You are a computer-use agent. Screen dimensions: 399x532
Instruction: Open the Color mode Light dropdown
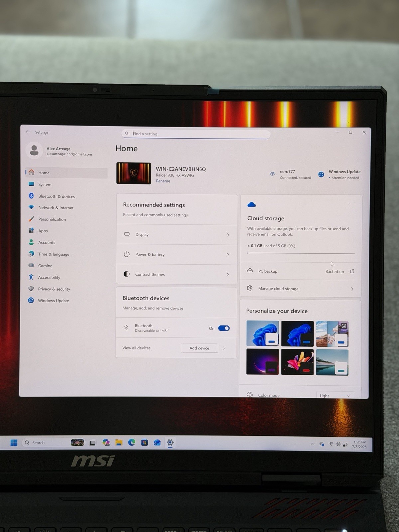click(334, 395)
